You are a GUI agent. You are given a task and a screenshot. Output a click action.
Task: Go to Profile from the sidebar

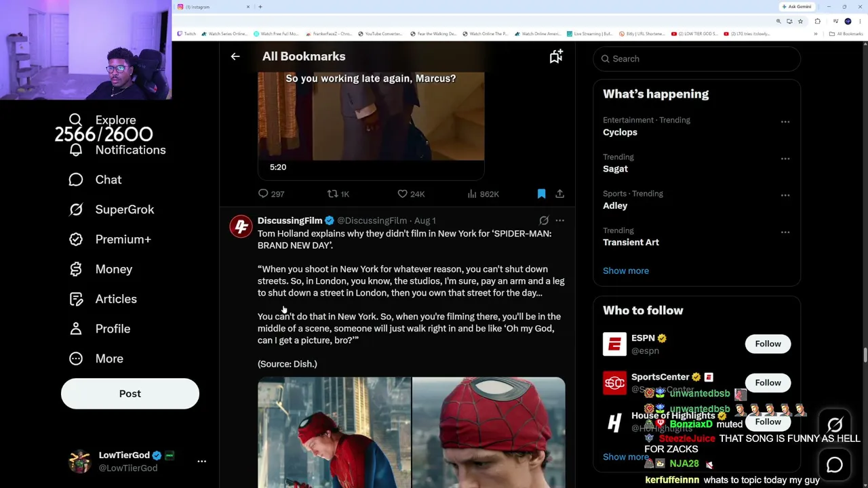pos(99,329)
